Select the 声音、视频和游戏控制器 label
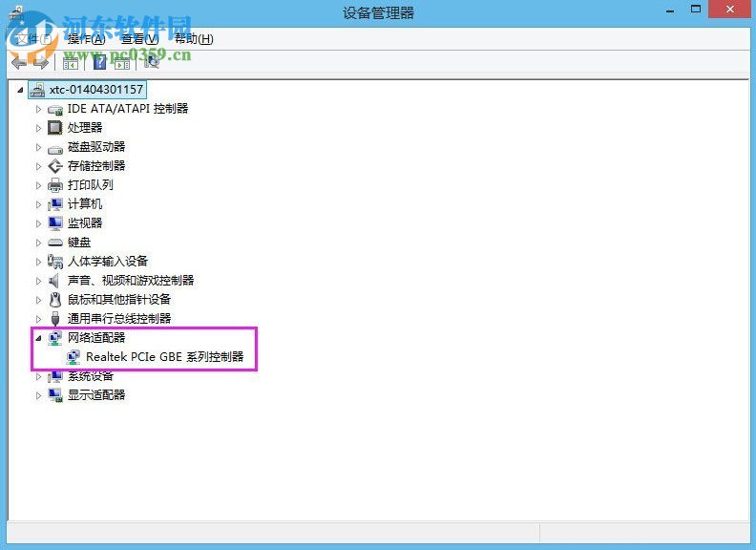The height and width of the screenshot is (550, 756). (x=131, y=281)
